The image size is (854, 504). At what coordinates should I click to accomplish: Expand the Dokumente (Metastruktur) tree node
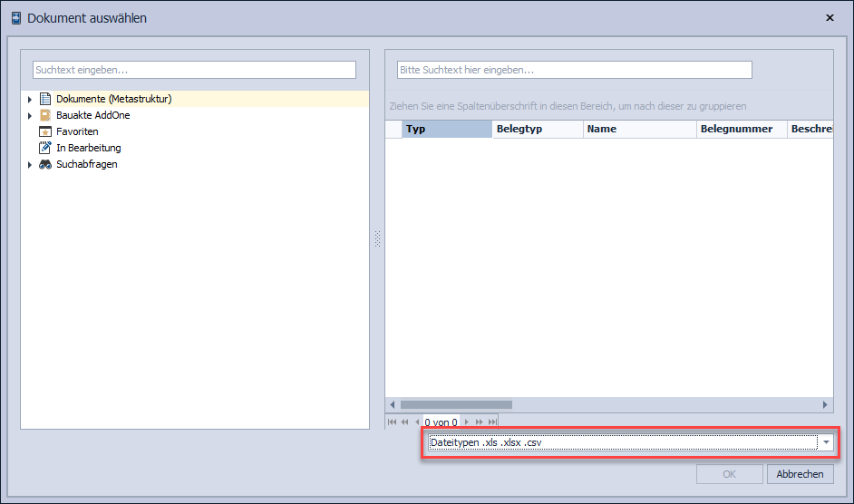[x=30, y=99]
